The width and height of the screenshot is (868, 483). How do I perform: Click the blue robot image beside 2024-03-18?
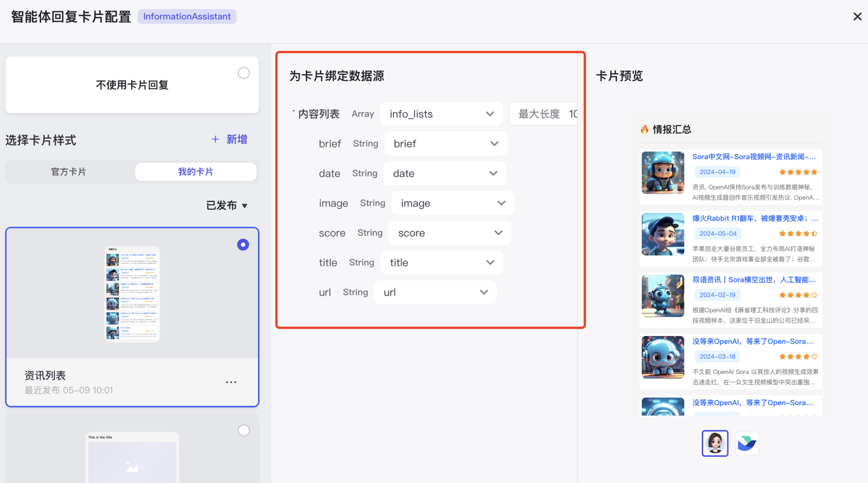point(663,357)
